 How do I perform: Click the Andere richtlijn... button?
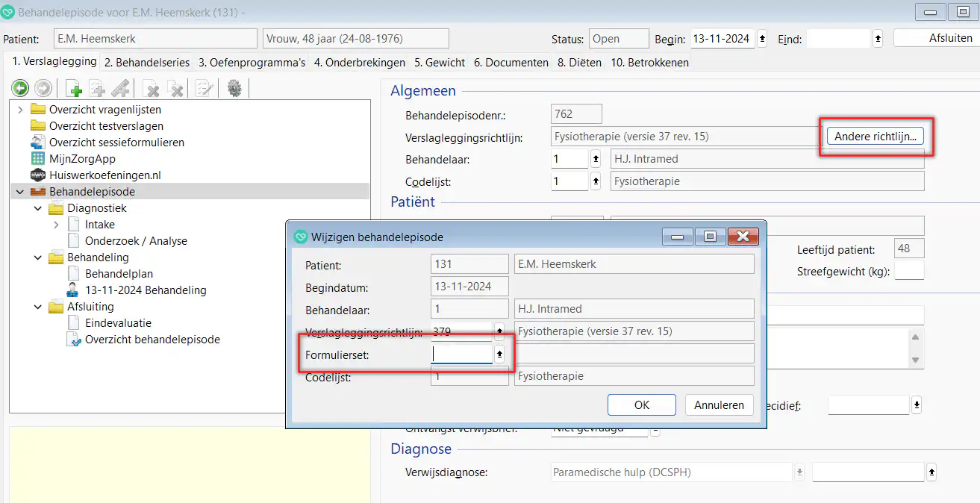point(876,137)
